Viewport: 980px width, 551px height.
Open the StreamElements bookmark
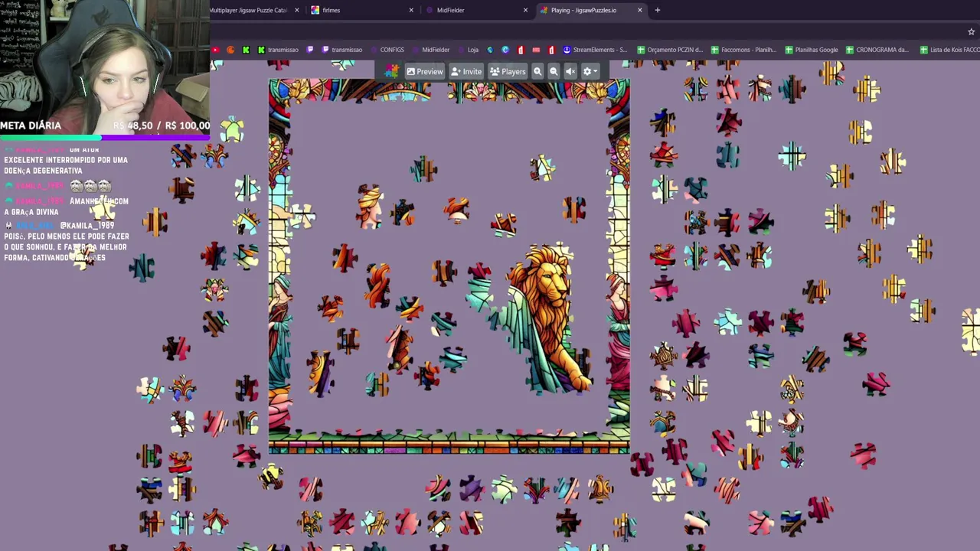(x=595, y=50)
